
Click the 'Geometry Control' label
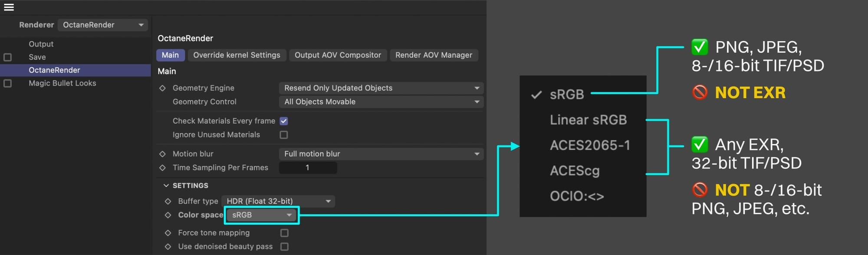[x=204, y=102]
